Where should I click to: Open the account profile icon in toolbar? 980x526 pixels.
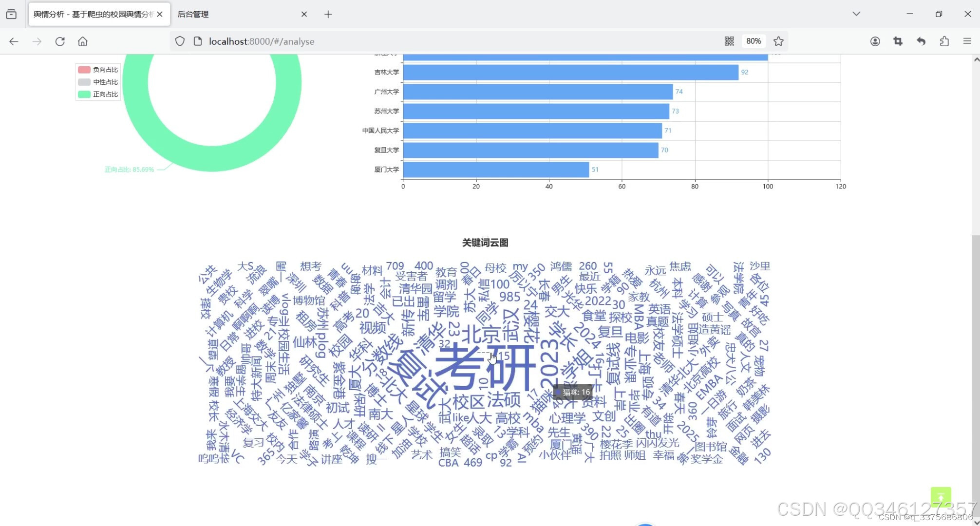(875, 41)
